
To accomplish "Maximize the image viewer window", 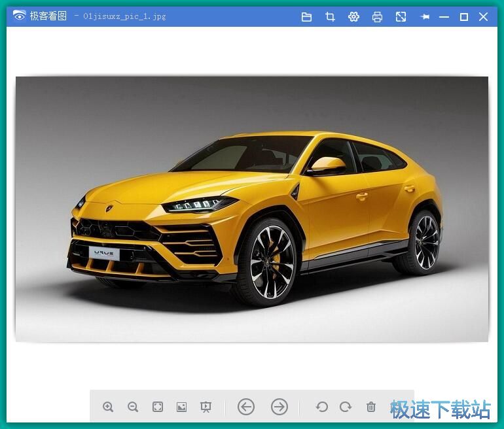I will coord(464,17).
